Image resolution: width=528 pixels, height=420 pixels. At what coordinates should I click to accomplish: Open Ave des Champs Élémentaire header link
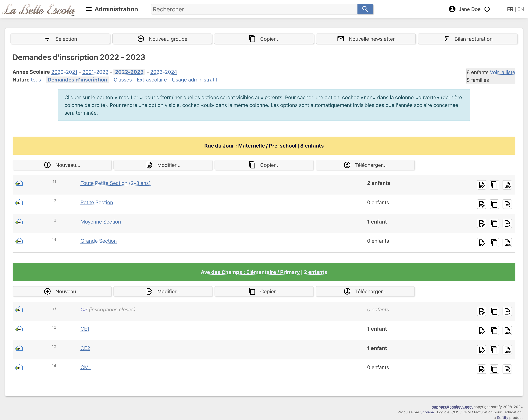click(250, 272)
